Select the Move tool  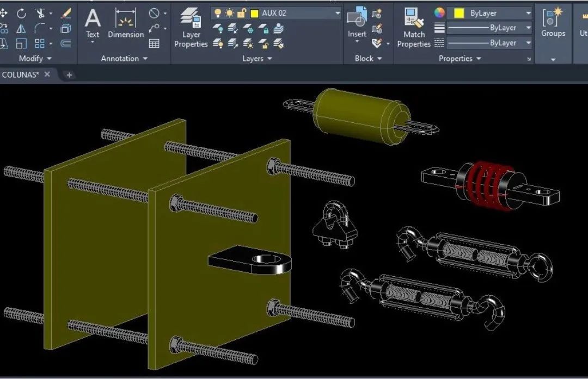coord(3,14)
